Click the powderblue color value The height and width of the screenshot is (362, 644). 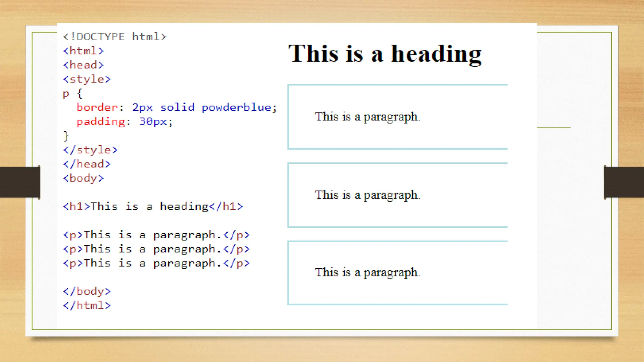[236, 107]
